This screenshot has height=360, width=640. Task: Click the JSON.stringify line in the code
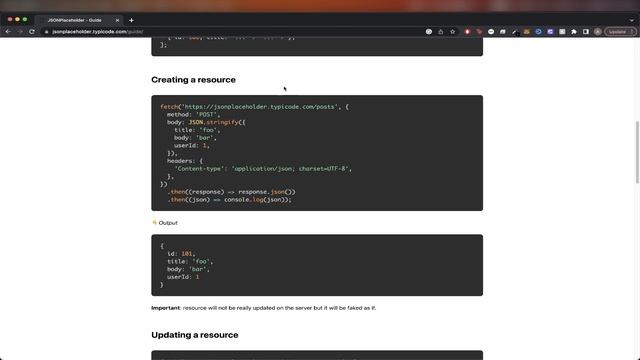point(206,122)
